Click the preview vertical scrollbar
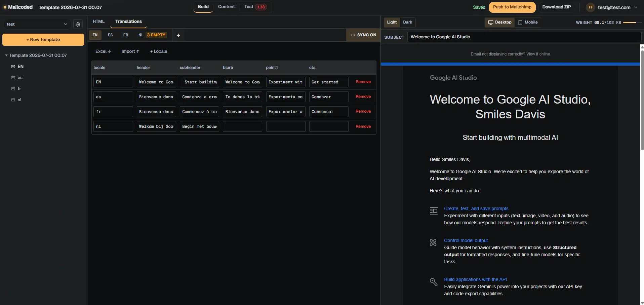Image resolution: width=644 pixels, height=305 pixels. (642, 100)
